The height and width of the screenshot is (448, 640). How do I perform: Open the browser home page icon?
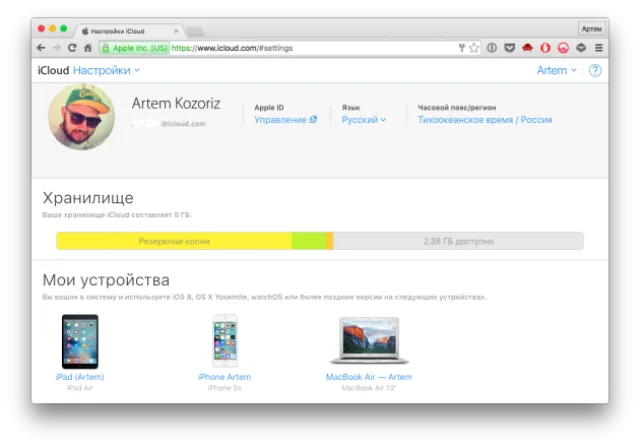88,48
